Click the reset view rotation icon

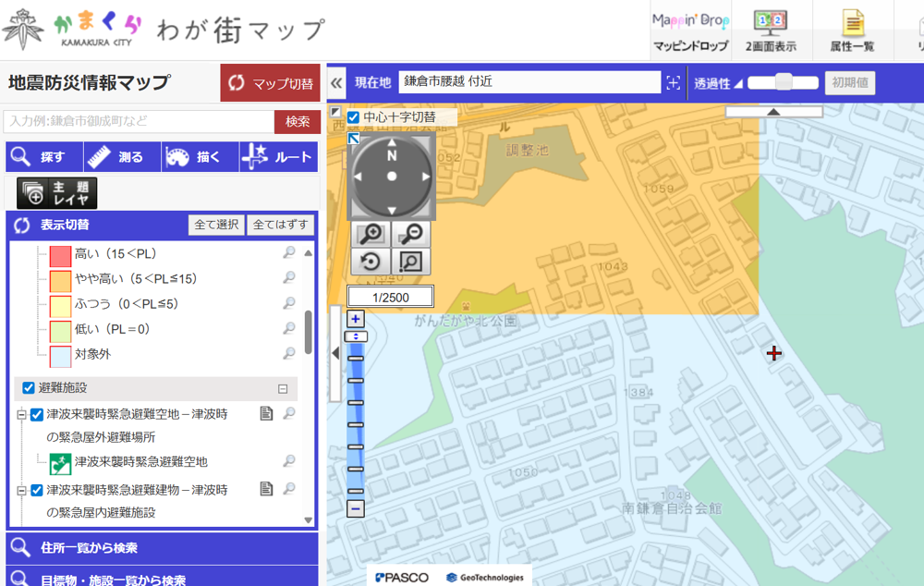coord(371,262)
